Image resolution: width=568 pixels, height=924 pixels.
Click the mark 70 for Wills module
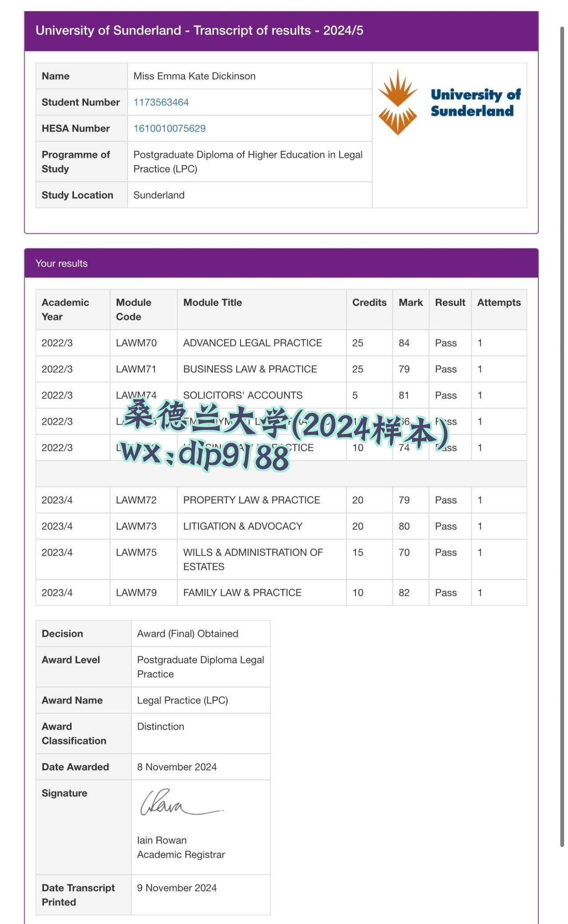coord(404,552)
